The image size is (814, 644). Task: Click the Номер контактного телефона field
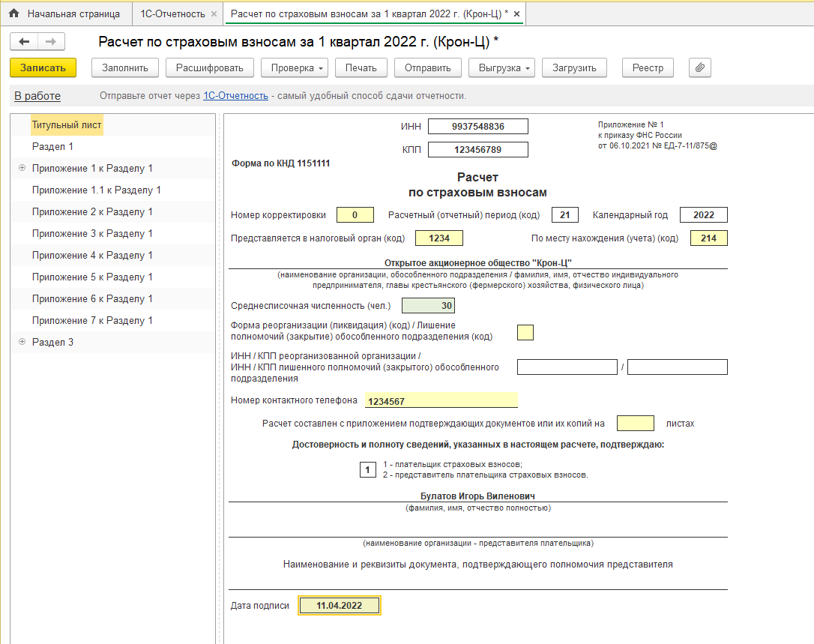pyautogui.click(x=440, y=401)
